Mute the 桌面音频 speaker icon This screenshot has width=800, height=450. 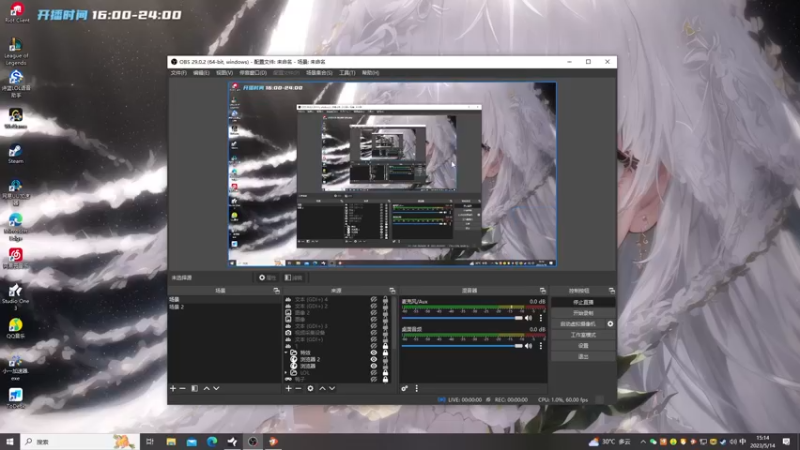tap(529, 346)
